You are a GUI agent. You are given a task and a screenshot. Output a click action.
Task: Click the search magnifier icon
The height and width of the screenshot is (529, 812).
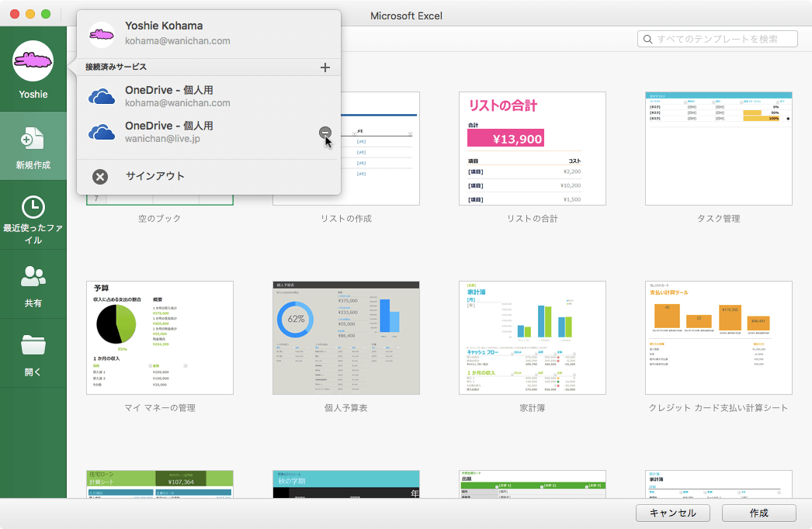point(647,40)
